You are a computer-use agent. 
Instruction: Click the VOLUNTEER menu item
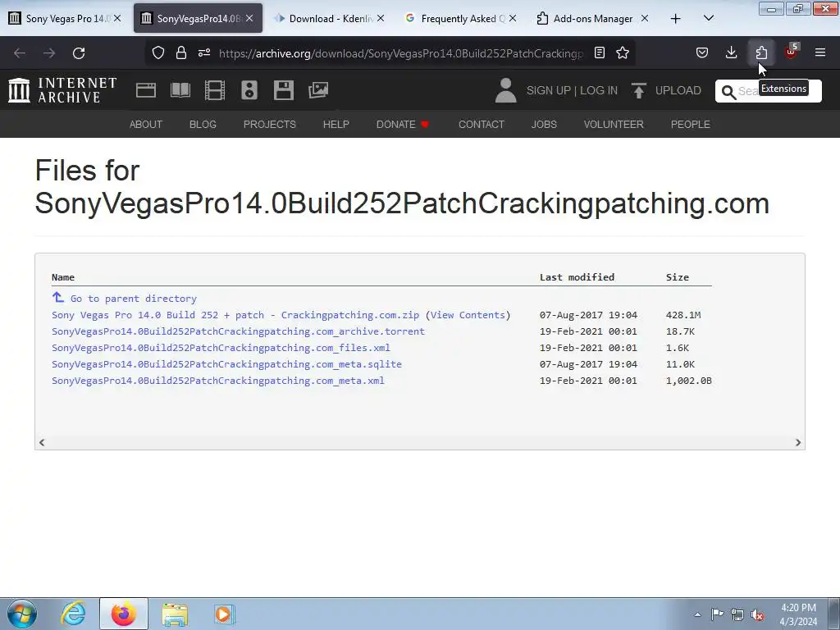click(x=614, y=125)
